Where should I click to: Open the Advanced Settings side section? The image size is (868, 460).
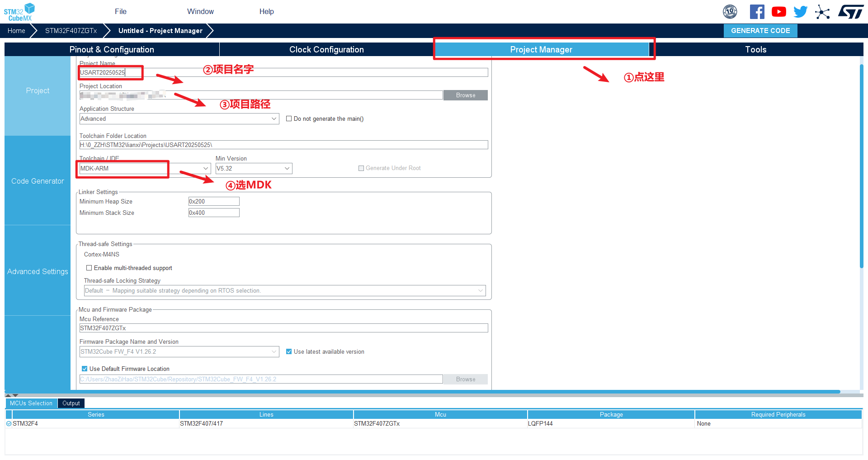coord(38,271)
